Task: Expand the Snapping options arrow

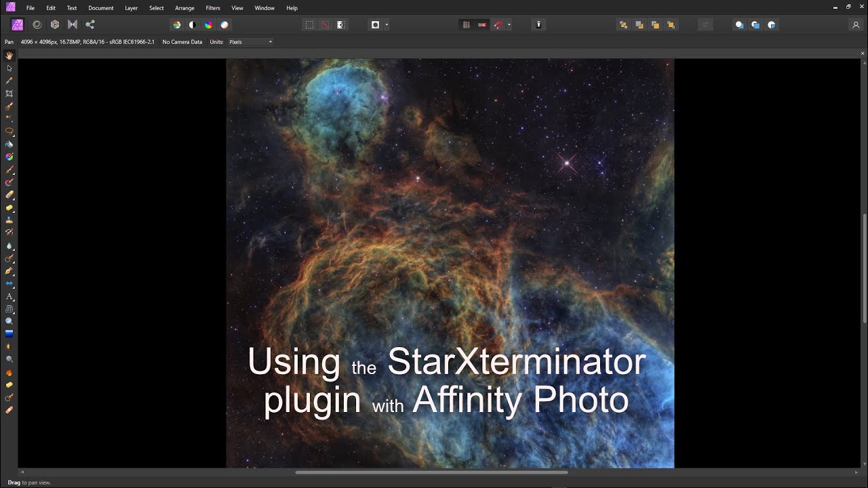Action: pos(509,25)
